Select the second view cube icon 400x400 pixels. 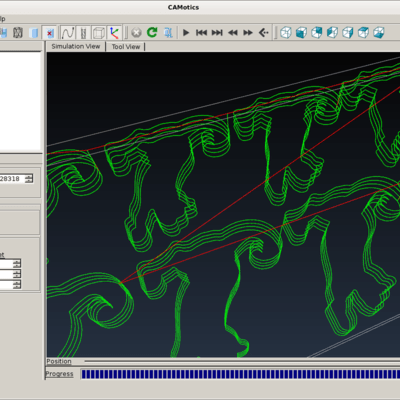(x=301, y=33)
